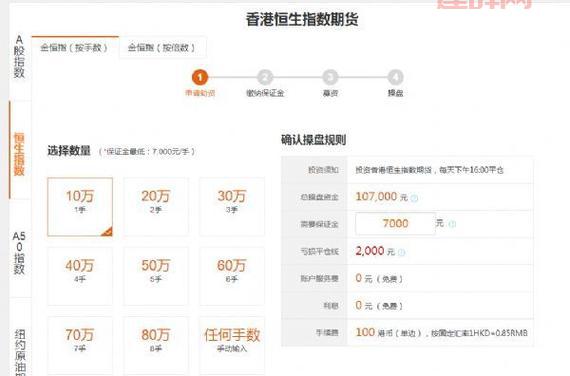This screenshot has height=376, width=570.
Task: Open help icon beside 107,000 元
Action: [414, 198]
